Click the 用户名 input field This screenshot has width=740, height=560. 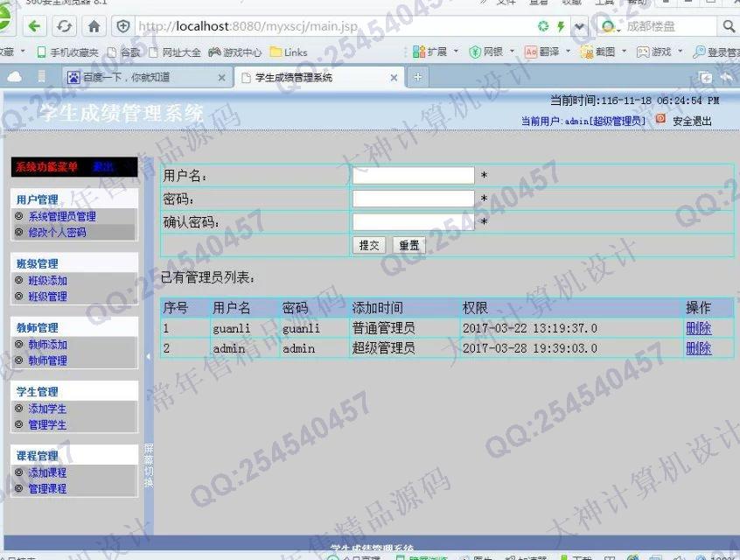pos(414,176)
